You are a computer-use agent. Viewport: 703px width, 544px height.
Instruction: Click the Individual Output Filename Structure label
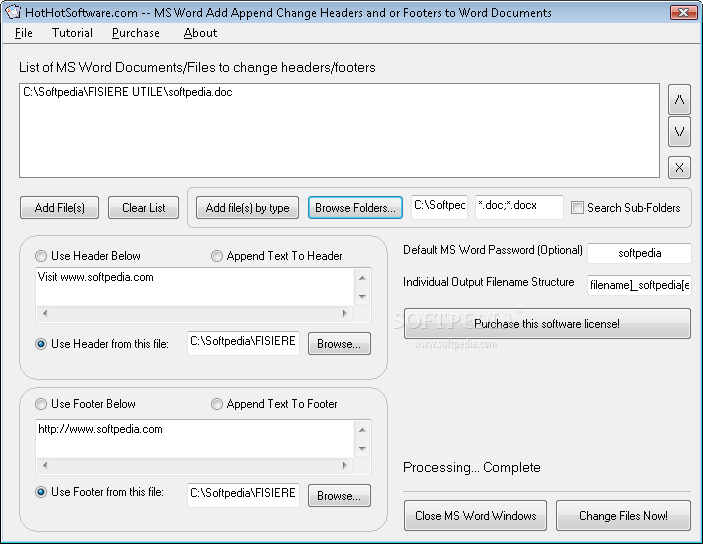pyautogui.click(x=489, y=282)
